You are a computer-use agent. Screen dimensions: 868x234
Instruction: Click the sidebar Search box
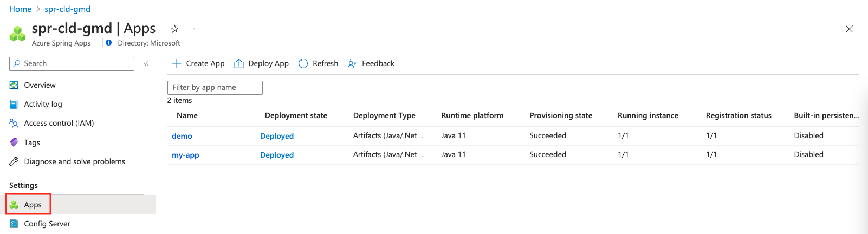pyautogui.click(x=72, y=63)
